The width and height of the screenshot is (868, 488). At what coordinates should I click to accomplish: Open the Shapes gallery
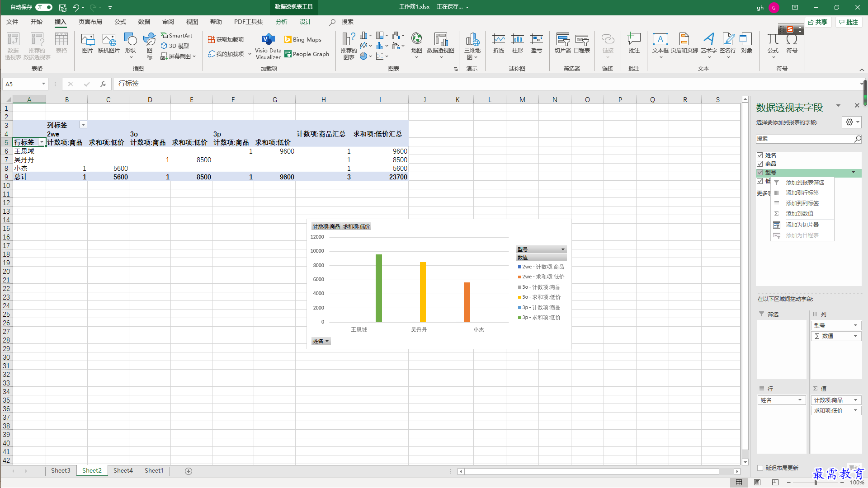(x=131, y=45)
